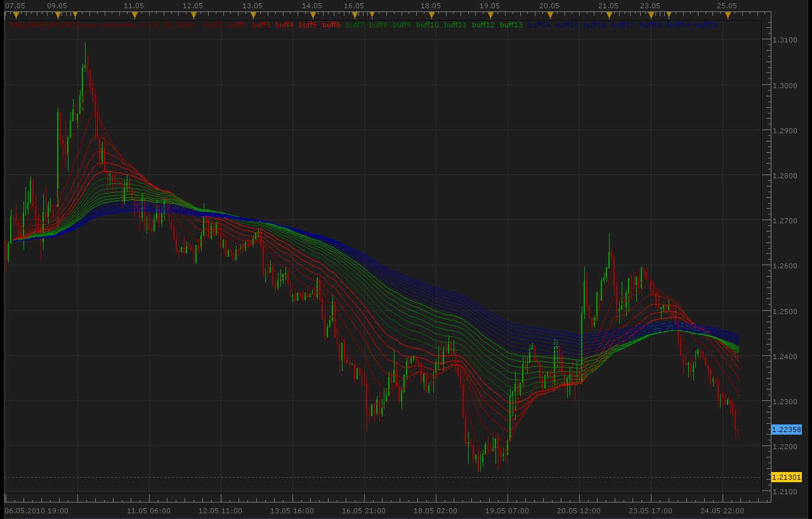Select the buff4 legend label
Image resolution: width=812 pixels, height=519 pixels.
click(x=284, y=25)
